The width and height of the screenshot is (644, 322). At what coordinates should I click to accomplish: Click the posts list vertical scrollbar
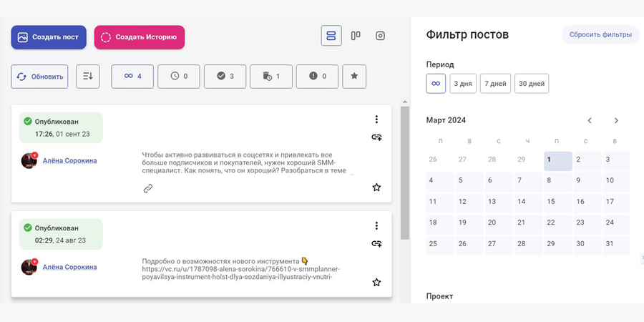tap(404, 172)
